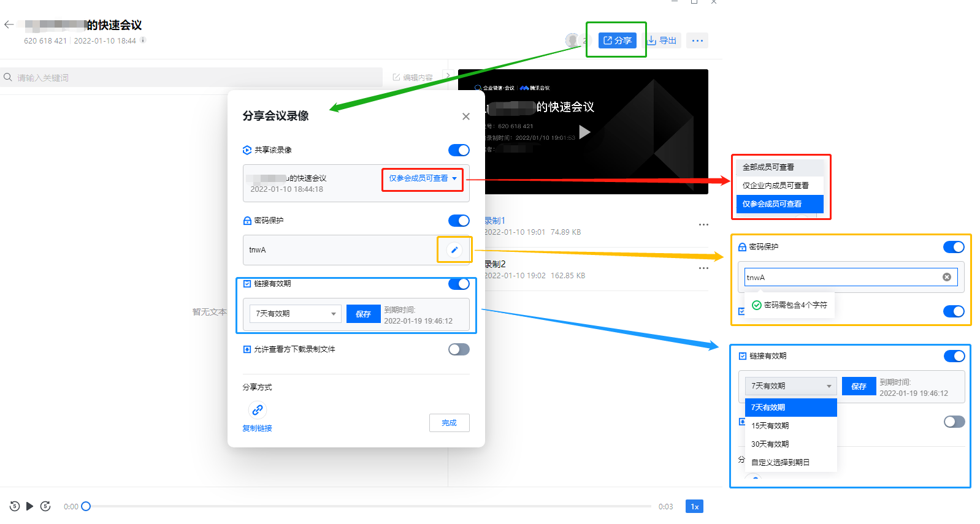Collapse panel with the chevron arrow
The image size is (980, 524).
(x=448, y=77)
